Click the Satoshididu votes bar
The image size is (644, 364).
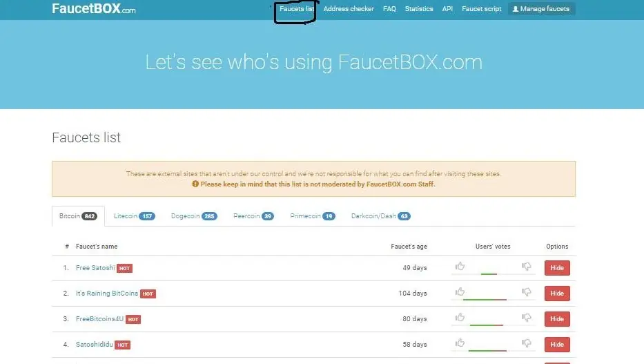(493, 350)
